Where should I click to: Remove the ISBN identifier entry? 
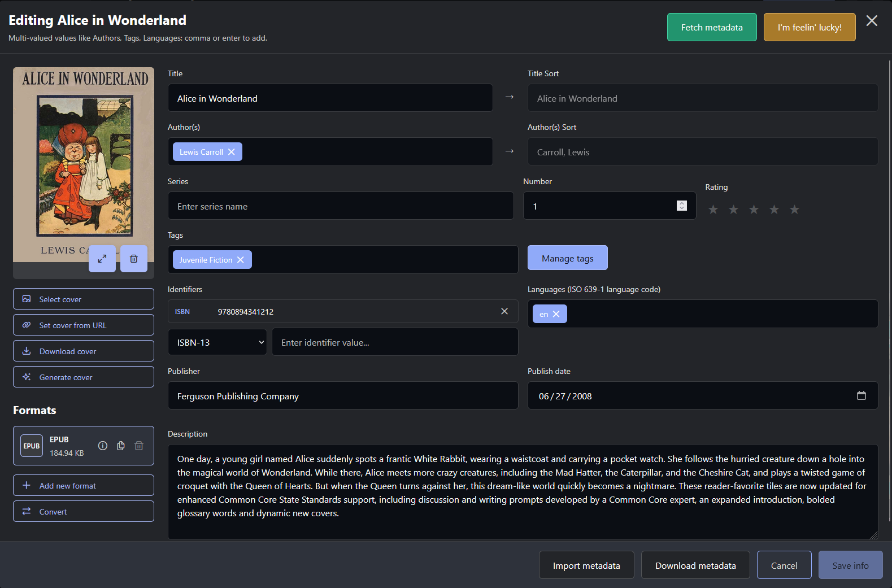pos(504,311)
